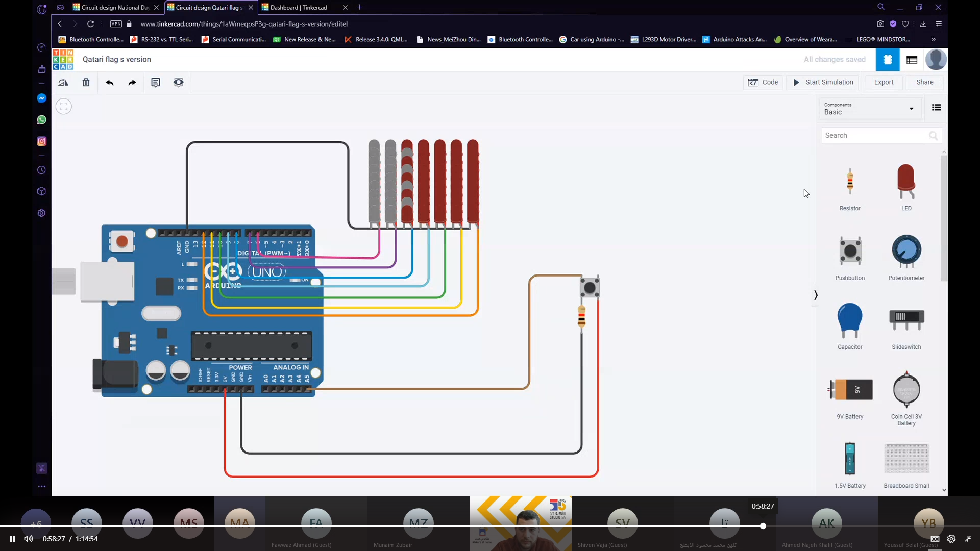Open LEGO MINDSTORMS bookmark
Image resolution: width=980 pixels, height=551 pixels.
coord(878,40)
